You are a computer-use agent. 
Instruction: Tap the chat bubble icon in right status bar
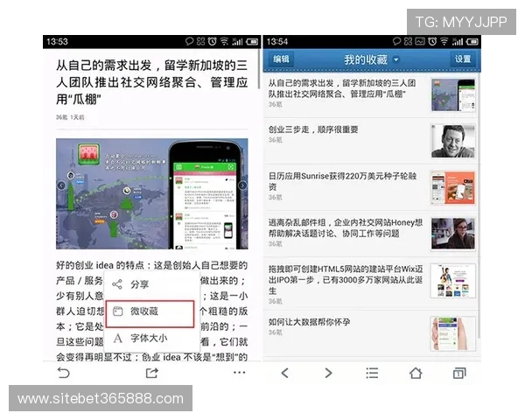coord(396,41)
